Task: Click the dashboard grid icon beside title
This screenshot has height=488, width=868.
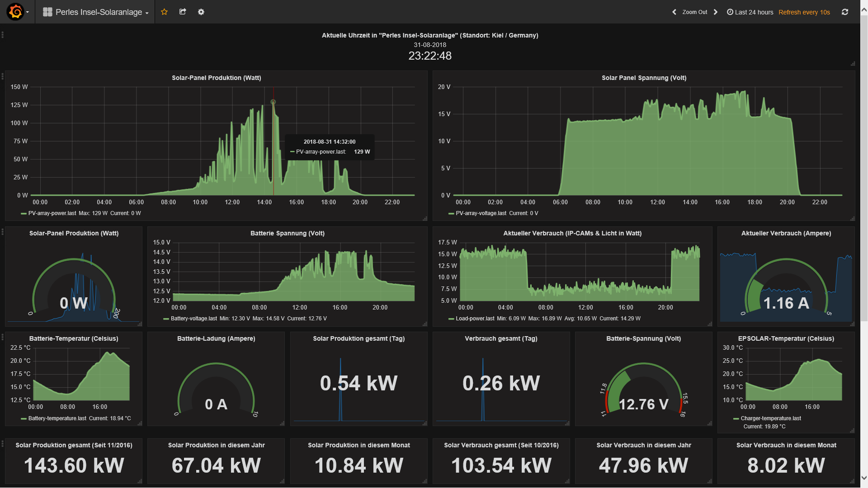Action: point(47,12)
